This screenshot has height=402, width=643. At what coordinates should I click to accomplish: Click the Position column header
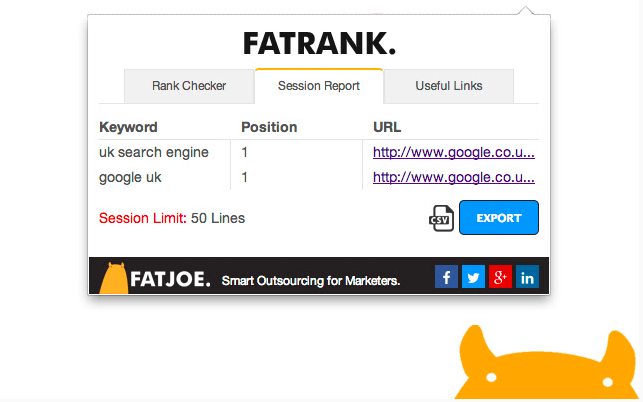click(x=269, y=127)
